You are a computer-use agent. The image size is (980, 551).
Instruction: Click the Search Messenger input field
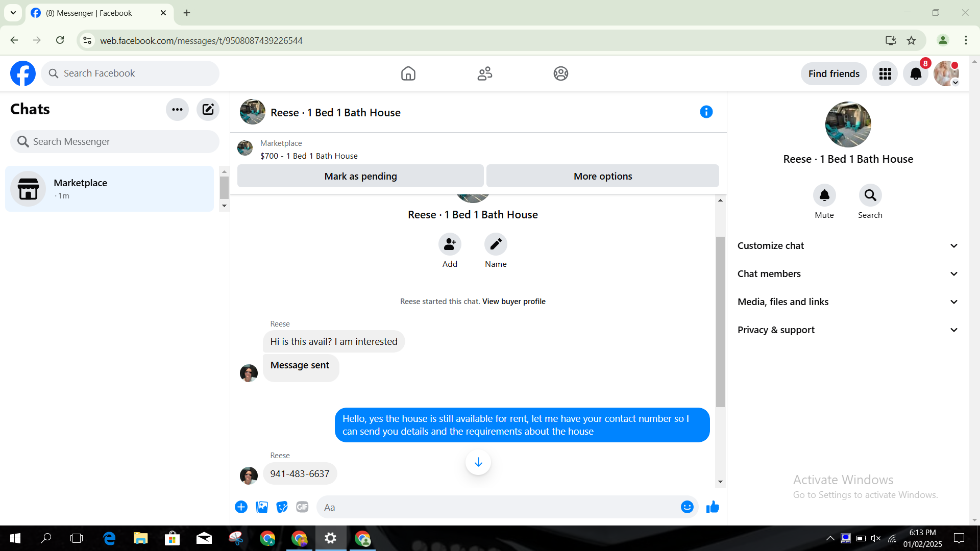pyautogui.click(x=115, y=142)
